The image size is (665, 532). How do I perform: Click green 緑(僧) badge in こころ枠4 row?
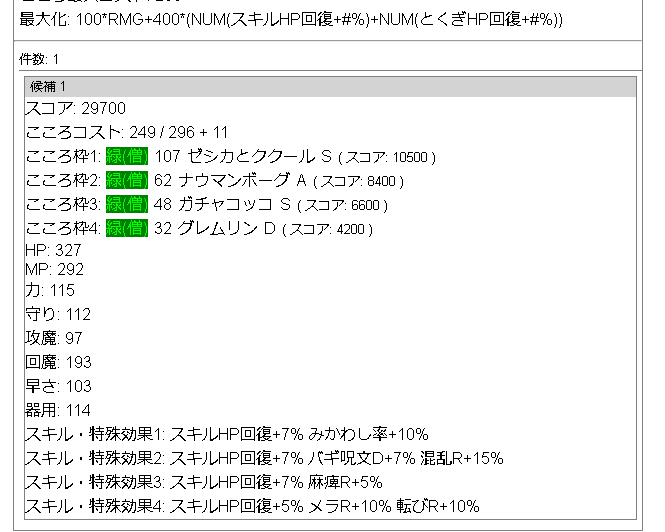[x=127, y=228]
